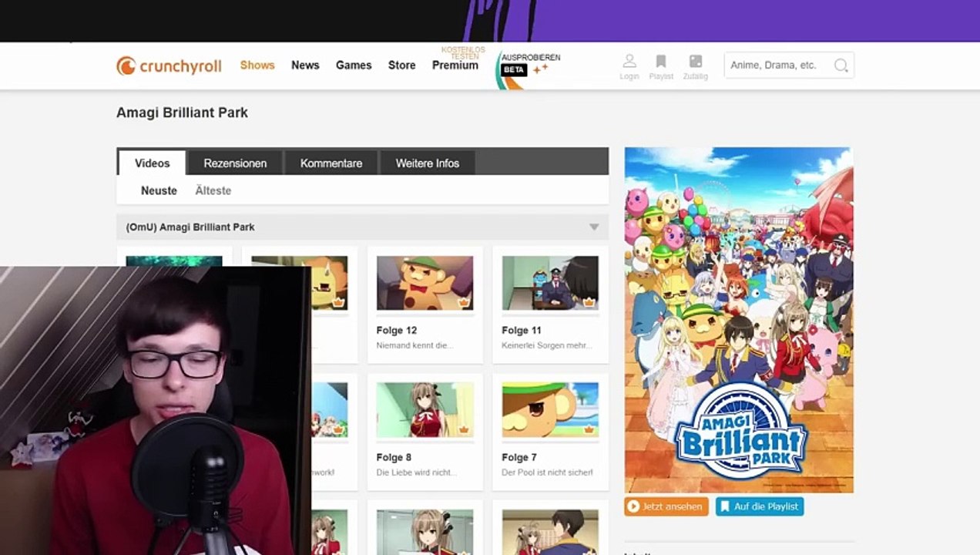Open the Playlist bookmark icon
This screenshot has width=980, height=555.
pos(661,62)
